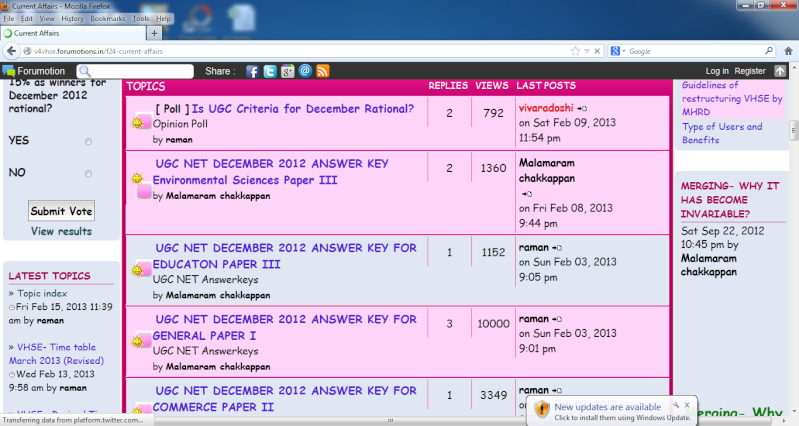This screenshot has height=426, width=799.
Task: Click the Forumotion logo in the toolbar
Action: pos(34,71)
